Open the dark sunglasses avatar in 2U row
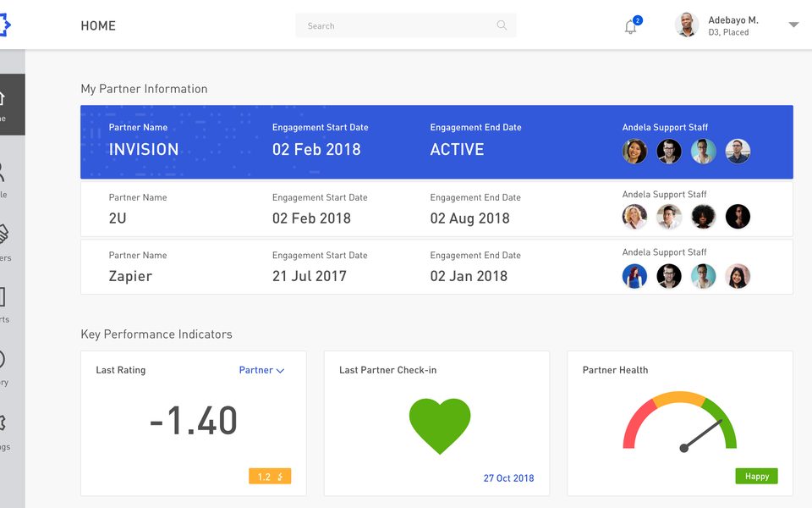The image size is (812, 508). pos(738,217)
